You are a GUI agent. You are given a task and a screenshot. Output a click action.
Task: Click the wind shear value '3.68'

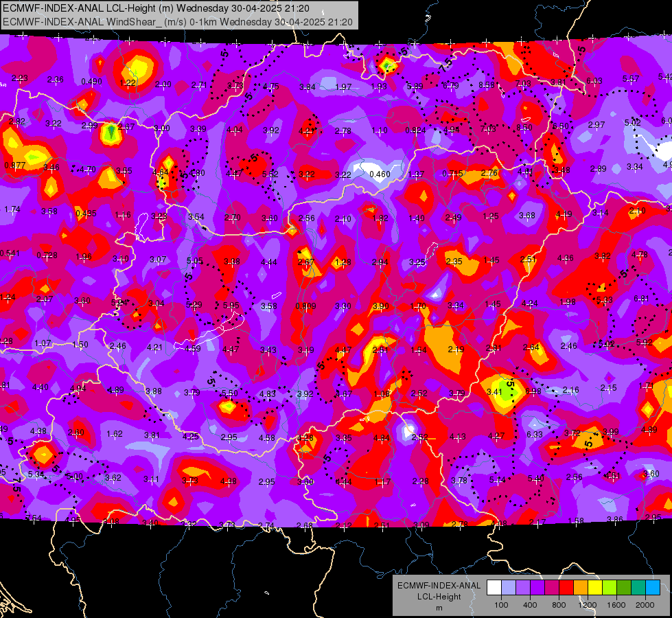pos(526,216)
